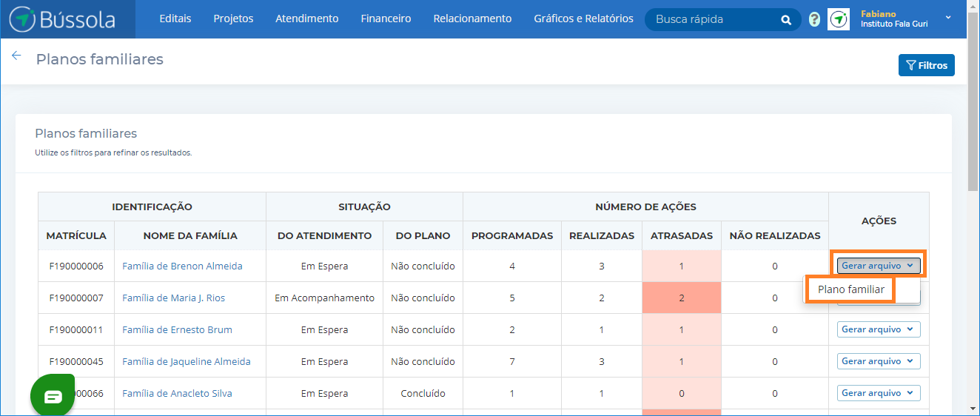Open Gerar arquivo dropdown for Anacleto Silva
This screenshot has height=416, width=980.
point(879,393)
